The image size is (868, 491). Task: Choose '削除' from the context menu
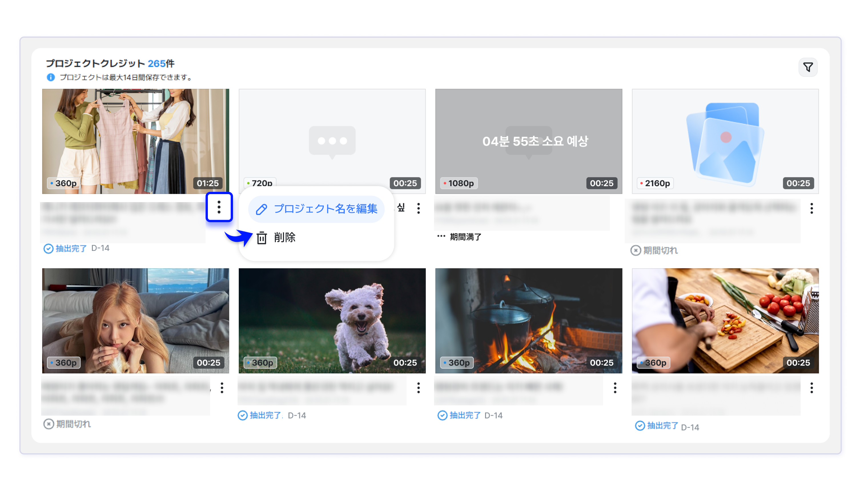(x=284, y=238)
